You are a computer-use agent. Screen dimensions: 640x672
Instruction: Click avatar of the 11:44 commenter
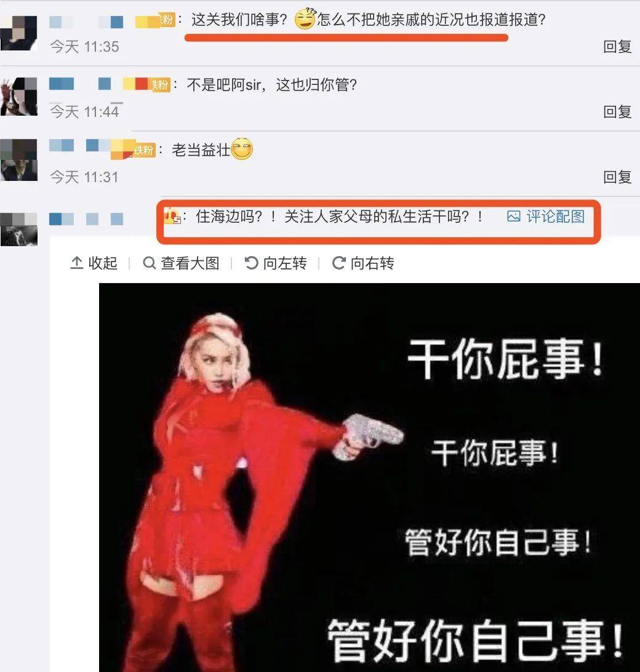click(18, 97)
